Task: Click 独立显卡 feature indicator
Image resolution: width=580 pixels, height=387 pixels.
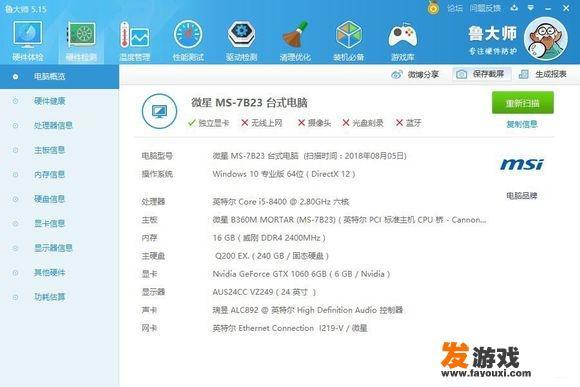Action: pyautogui.click(x=208, y=123)
